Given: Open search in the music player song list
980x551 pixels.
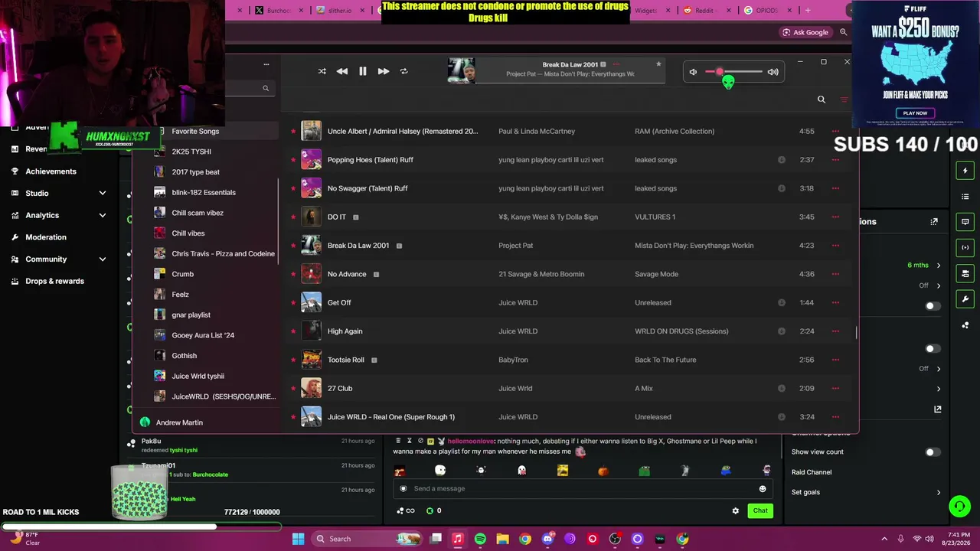Looking at the screenshot, I should tap(822, 99).
